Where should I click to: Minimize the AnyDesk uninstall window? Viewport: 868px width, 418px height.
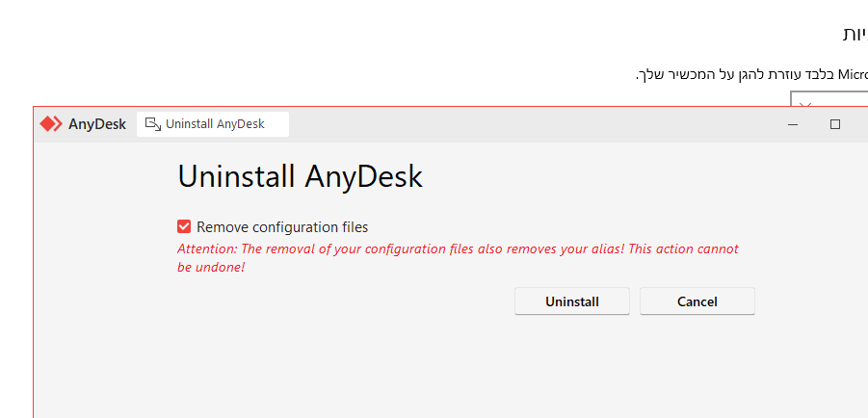792,124
